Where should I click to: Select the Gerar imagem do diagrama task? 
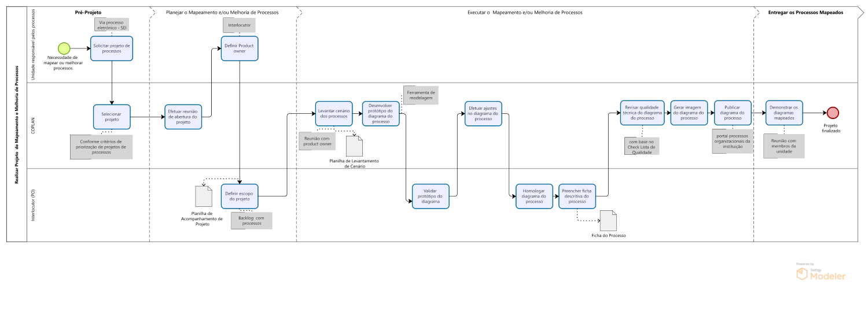(x=689, y=112)
